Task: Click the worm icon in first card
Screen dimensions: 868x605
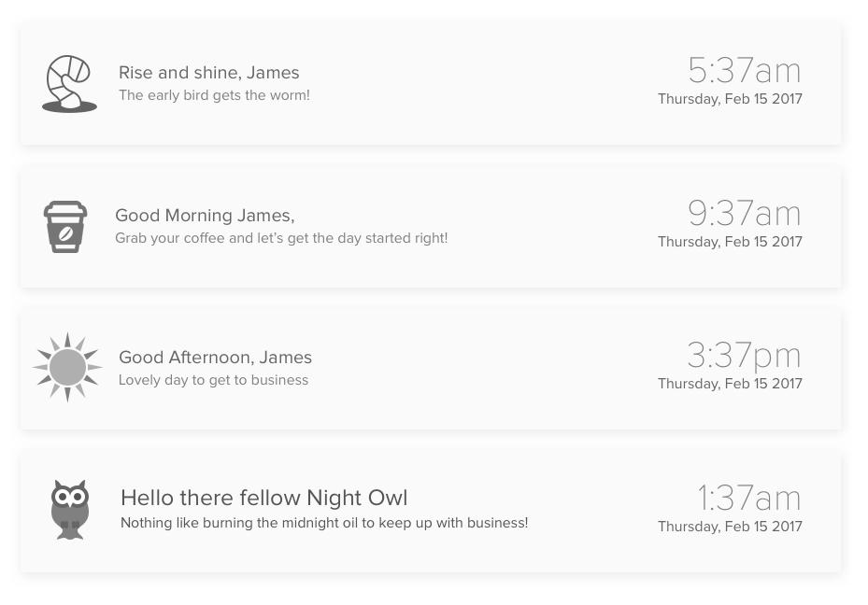Action: coord(70,84)
